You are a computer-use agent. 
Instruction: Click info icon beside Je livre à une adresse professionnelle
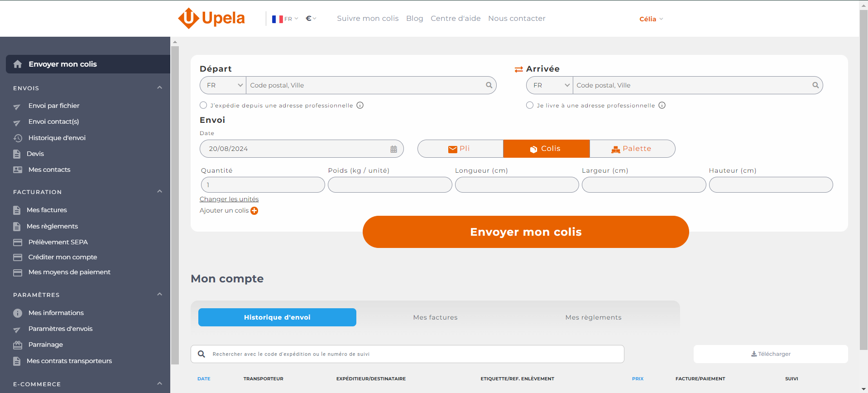(x=662, y=105)
